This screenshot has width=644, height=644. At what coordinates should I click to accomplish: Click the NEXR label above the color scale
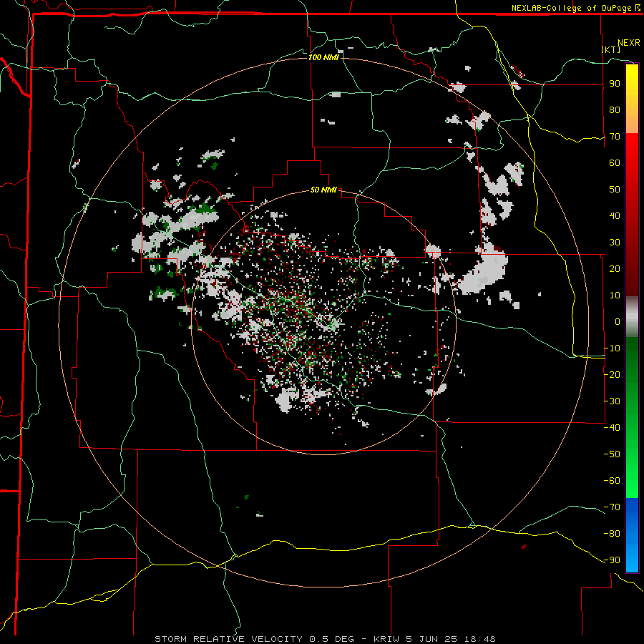tap(629, 43)
